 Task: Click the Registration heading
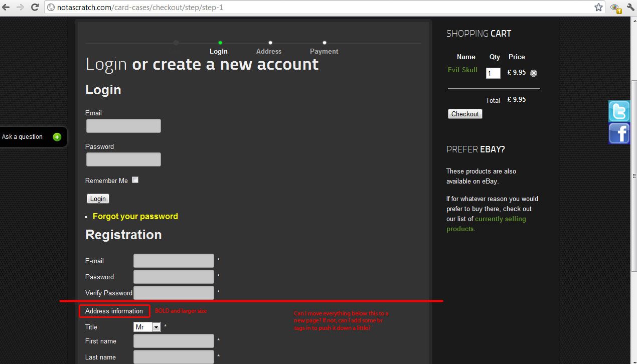123,235
